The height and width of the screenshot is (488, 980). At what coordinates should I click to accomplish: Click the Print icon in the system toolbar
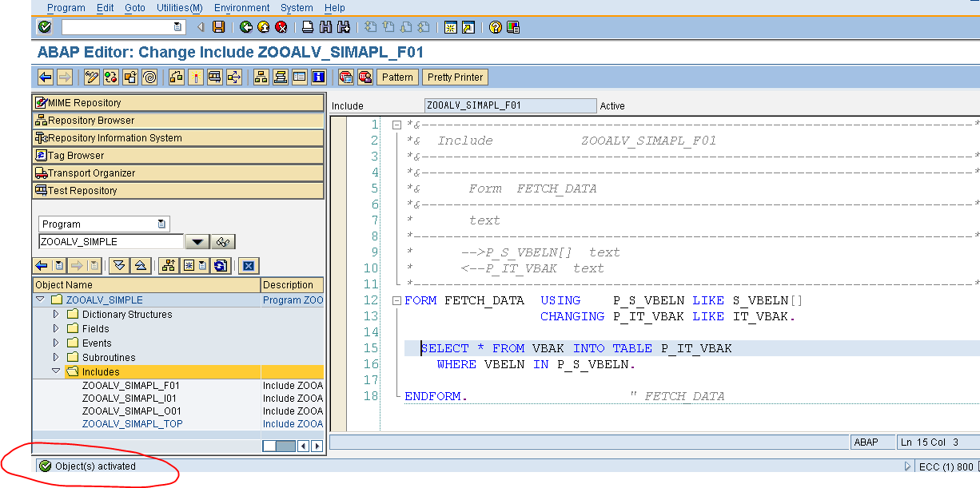click(x=307, y=26)
